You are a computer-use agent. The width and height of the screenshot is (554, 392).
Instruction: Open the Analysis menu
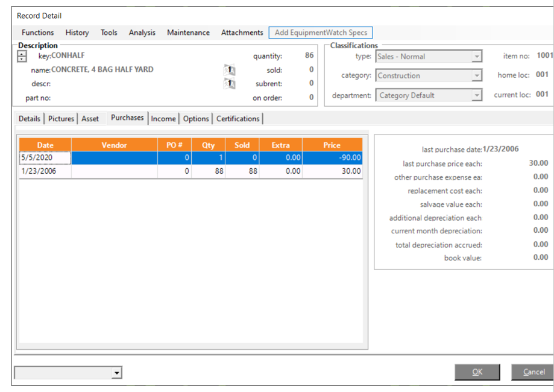coord(142,33)
